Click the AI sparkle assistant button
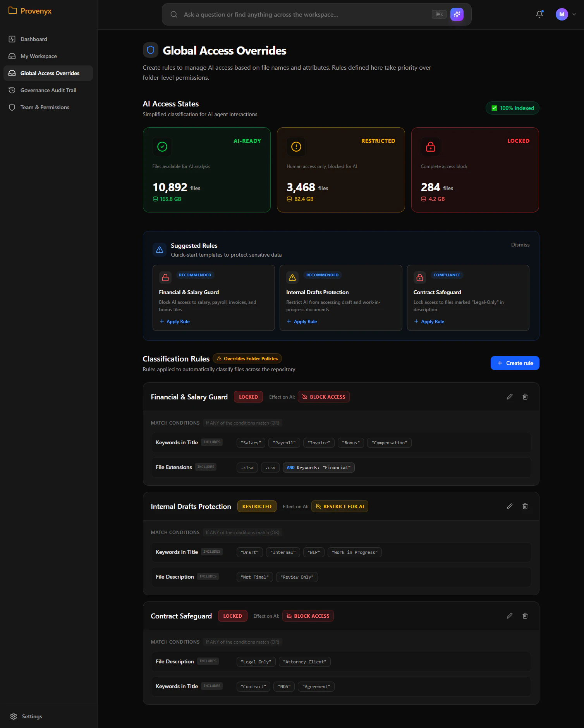The image size is (584, 728). [457, 14]
